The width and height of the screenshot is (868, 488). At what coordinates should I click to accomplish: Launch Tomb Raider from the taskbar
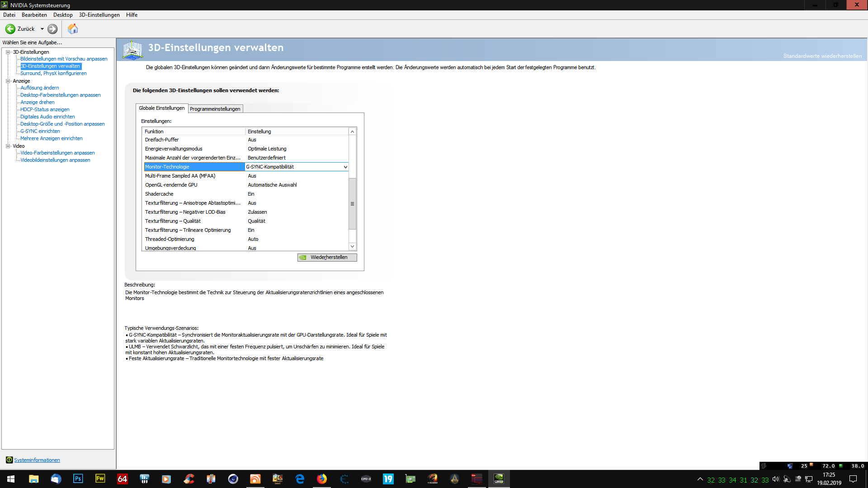click(432, 479)
